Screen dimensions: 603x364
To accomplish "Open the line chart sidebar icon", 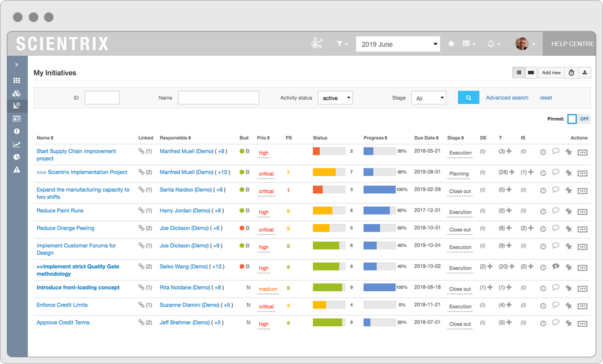I will tap(16, 144).
